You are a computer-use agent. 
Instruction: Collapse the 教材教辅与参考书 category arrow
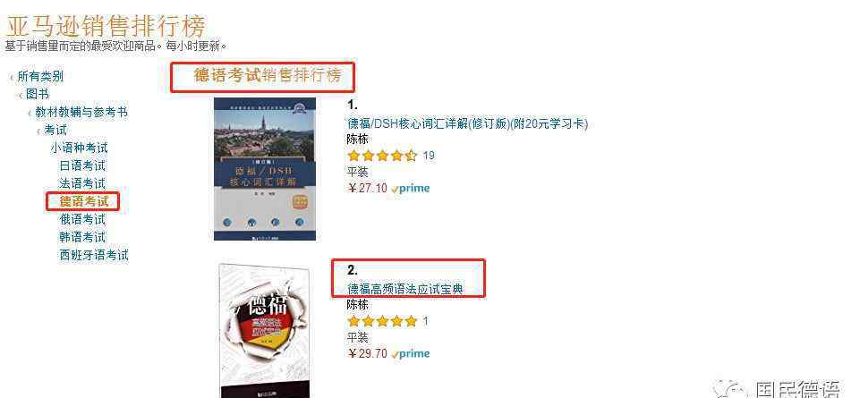click(x=30, y=113)
